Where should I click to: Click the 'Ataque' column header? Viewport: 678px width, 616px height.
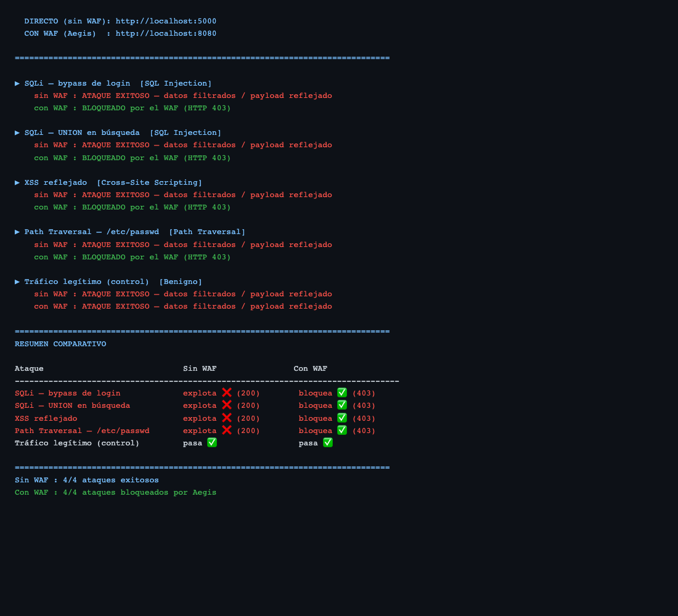click(x=29, y=369)
